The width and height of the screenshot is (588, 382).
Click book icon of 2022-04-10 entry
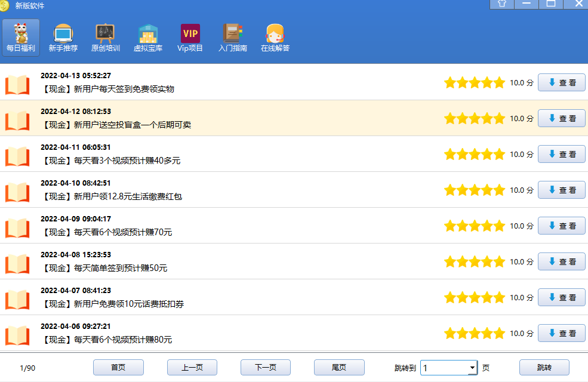pyautogui.click(x=17, y=192)
